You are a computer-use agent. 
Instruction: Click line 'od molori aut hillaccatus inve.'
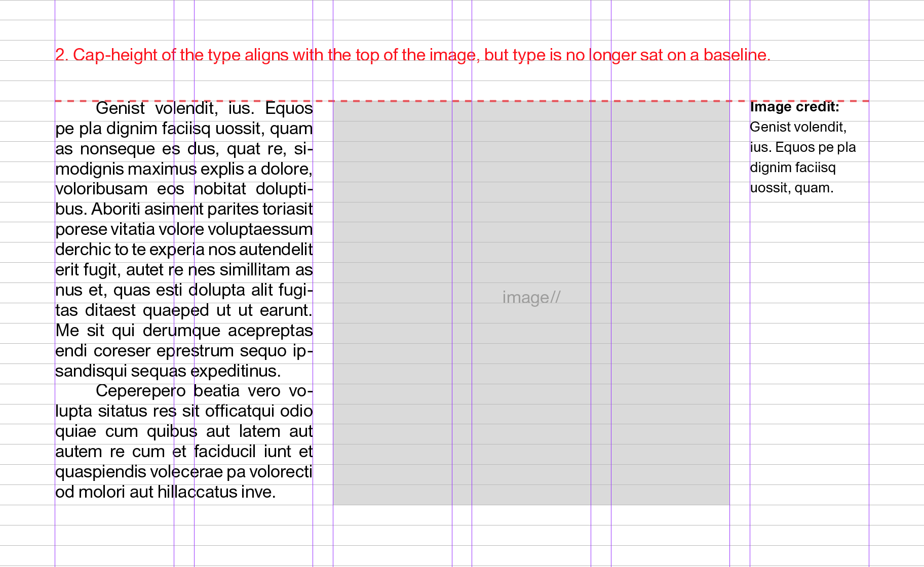pyautogui.click(x=166, y=492)
